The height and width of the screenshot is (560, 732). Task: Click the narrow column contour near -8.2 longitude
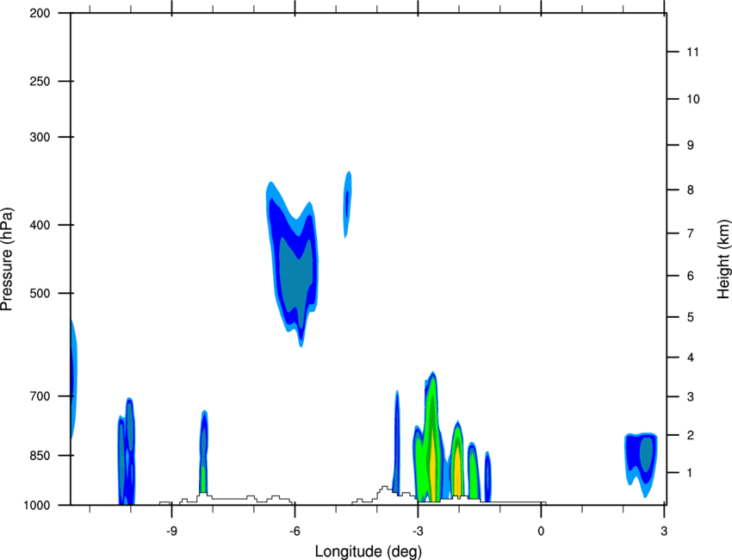click(203, 451)
